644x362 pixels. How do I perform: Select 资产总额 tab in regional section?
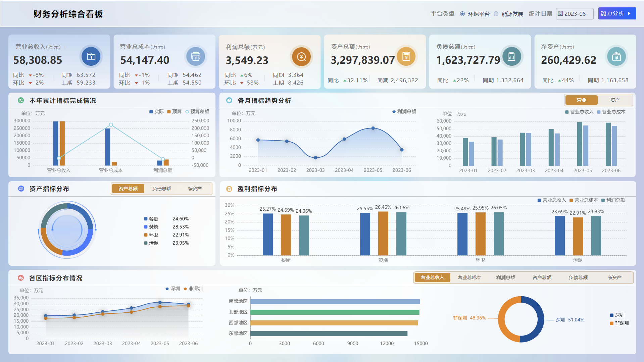(x=542, y=277)
